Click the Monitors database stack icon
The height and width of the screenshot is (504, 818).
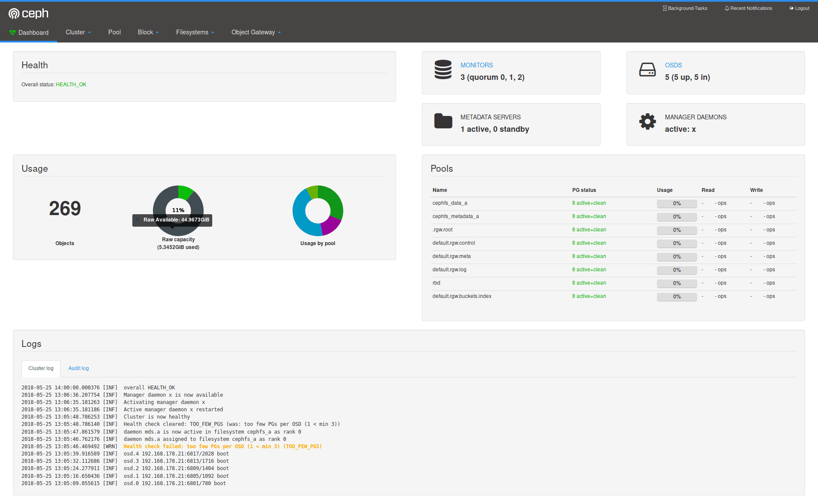[x=443, y=70]
